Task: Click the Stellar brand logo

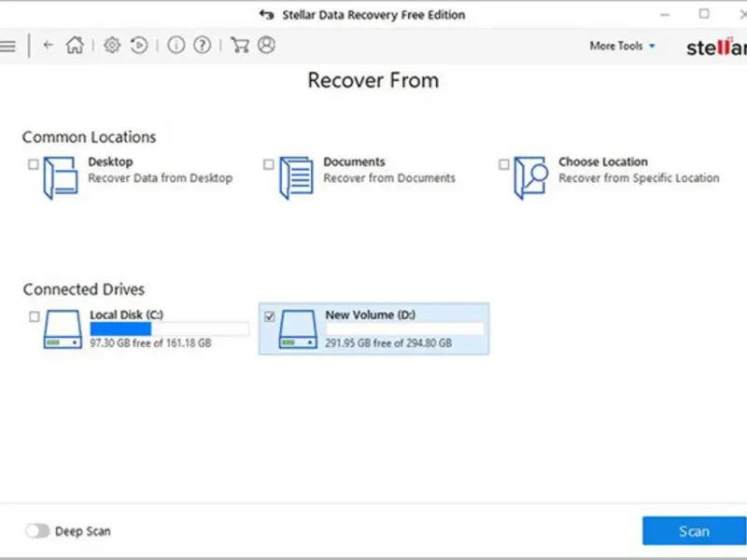Action: (716, 47)
